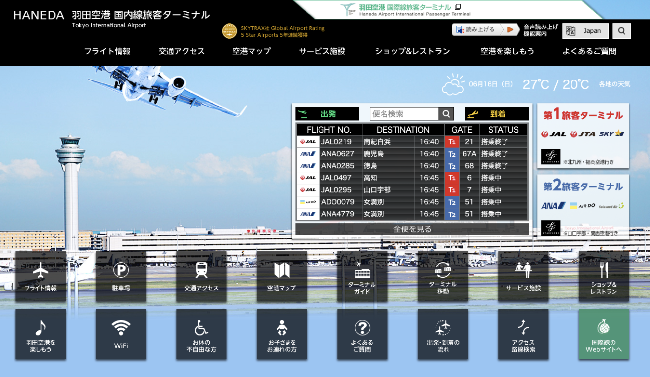Screen dimensions: 650x377
Task: Open ショップ&レストラン in the top menu
Action: 412,51
